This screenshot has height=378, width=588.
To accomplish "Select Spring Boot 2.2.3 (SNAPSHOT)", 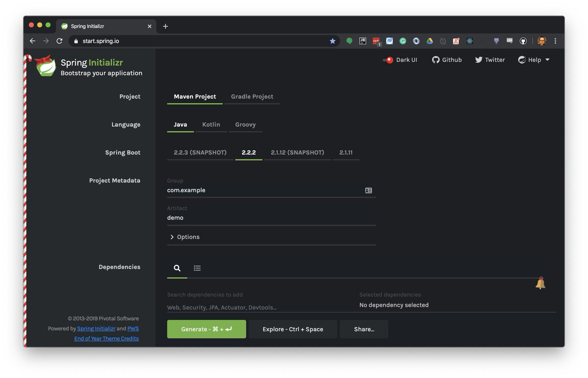I will [x=200, y=153].
